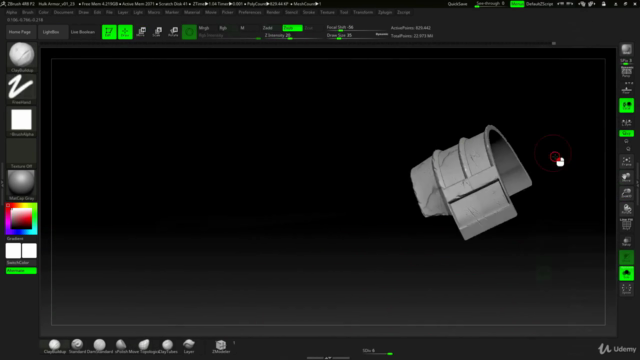Click the L.Sym button

(x=627, y=122)
